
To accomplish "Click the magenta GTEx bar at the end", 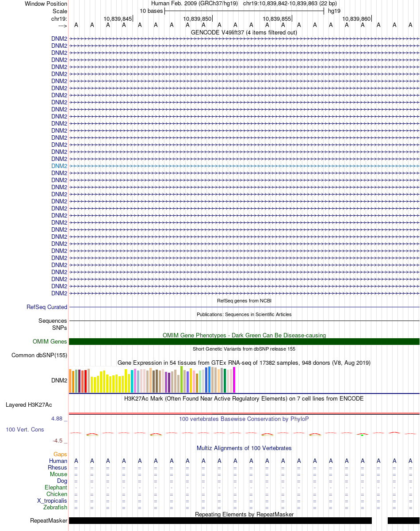I will coord(234,380).
